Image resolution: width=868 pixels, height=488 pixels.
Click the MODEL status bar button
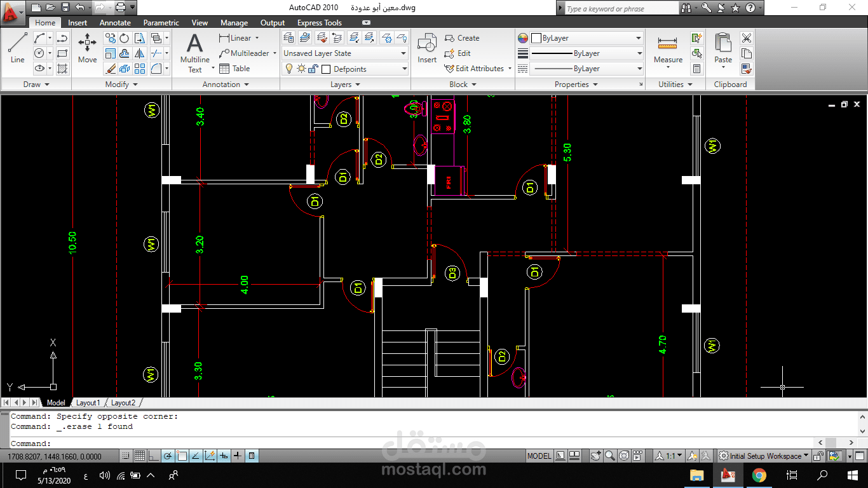[x=539, y=456]
